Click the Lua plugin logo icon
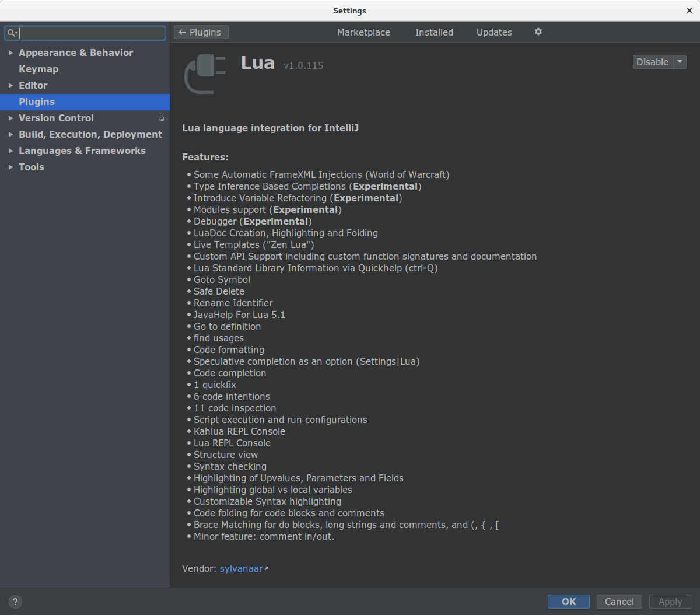This screenshot has width=700, height=615. 205,74
